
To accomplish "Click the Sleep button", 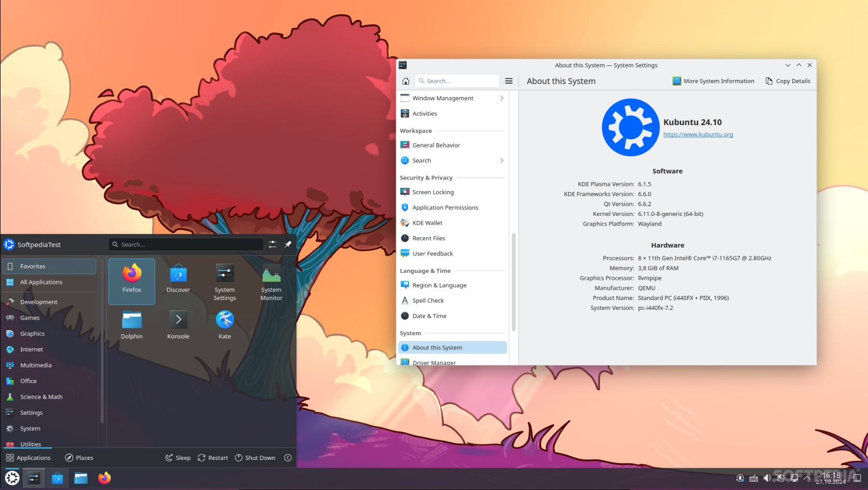I will (178, 458).
